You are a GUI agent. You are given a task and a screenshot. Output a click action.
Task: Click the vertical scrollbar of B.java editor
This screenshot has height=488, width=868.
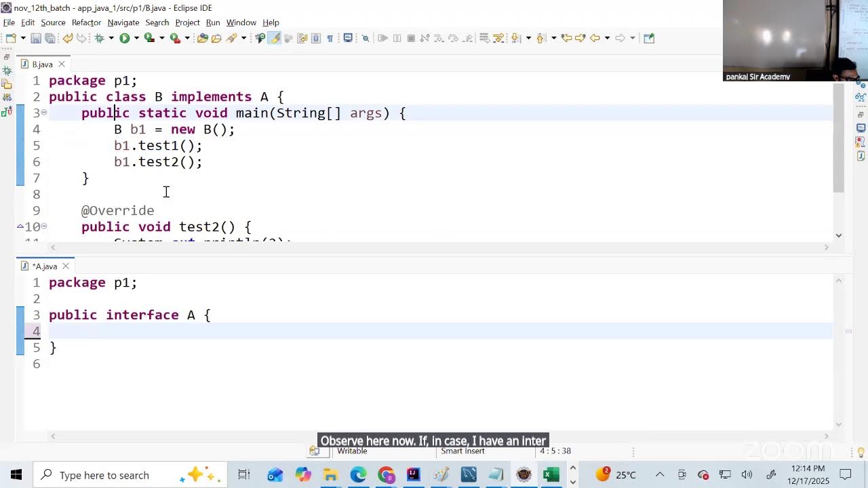pos(839,139)
